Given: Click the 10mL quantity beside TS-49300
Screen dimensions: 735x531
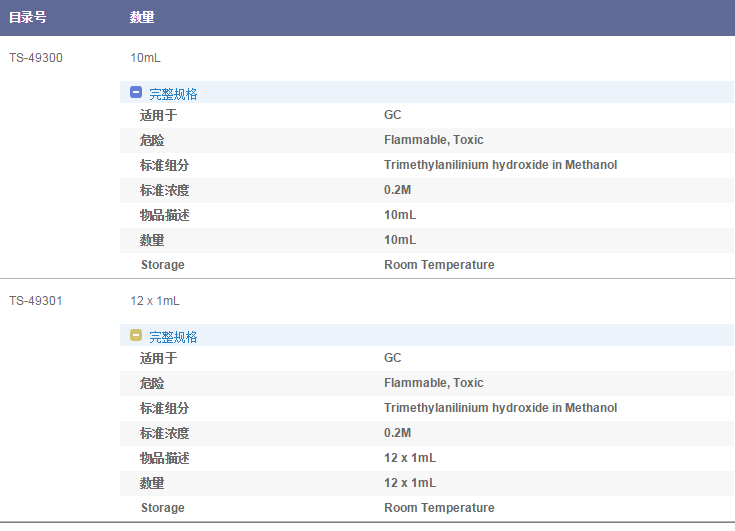Looking at the screenshot, I should click(145, 58).
